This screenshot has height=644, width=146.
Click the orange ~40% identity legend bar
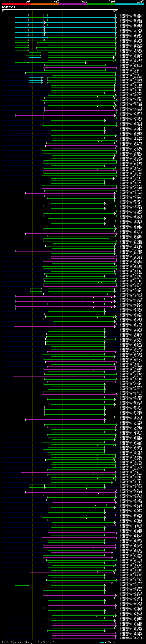pos(45,4)
